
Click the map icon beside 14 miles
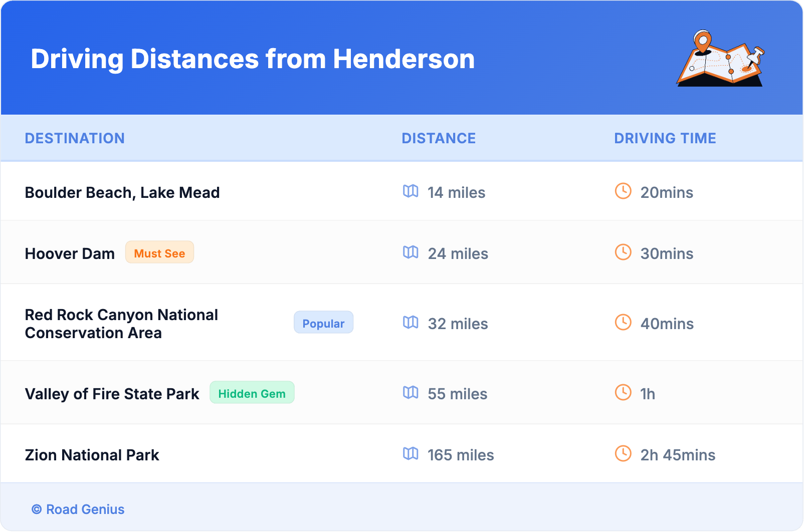[x=411, y=191]
